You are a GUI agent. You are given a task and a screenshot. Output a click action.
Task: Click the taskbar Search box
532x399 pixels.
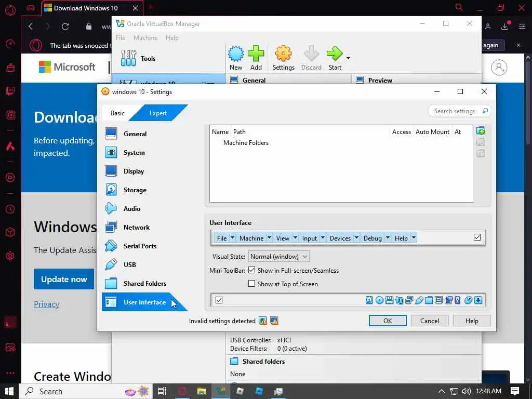click(x=86, y=391)
